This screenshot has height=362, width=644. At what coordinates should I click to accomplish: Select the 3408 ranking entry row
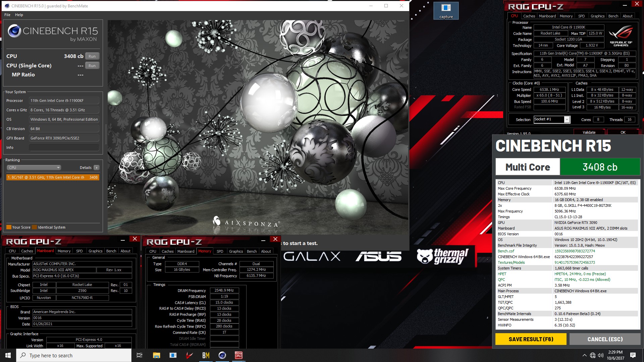53,177
